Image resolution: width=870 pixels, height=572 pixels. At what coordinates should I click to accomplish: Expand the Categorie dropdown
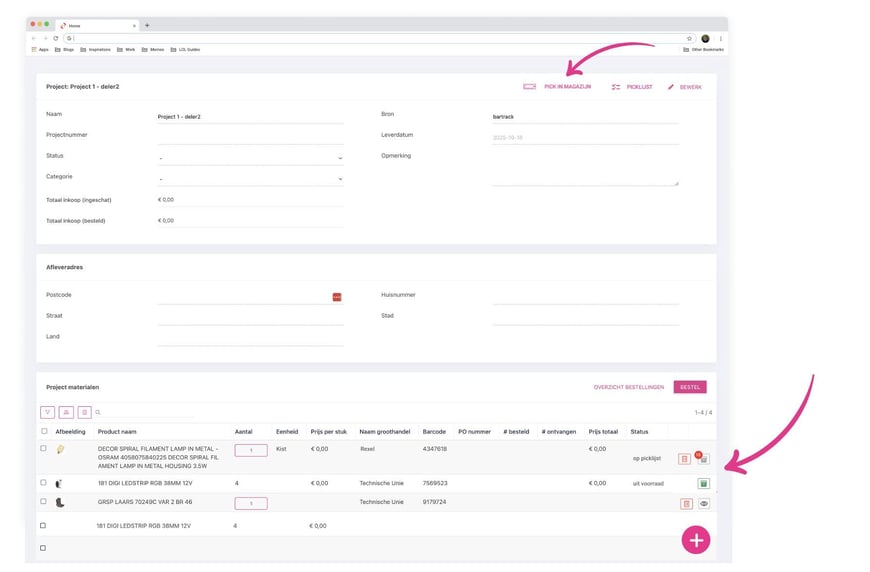pos(250,180)
